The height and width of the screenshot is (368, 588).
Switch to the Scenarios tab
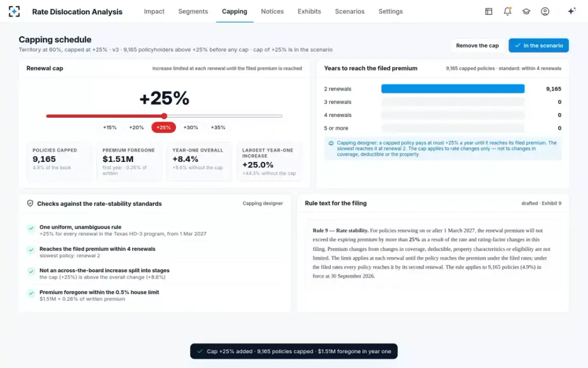350,11
